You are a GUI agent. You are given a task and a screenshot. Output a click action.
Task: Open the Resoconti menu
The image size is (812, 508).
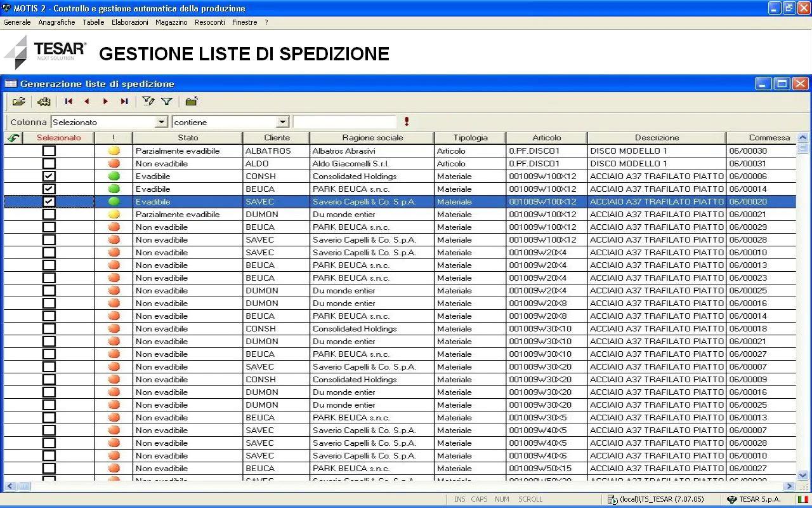(x=210, y=22)
